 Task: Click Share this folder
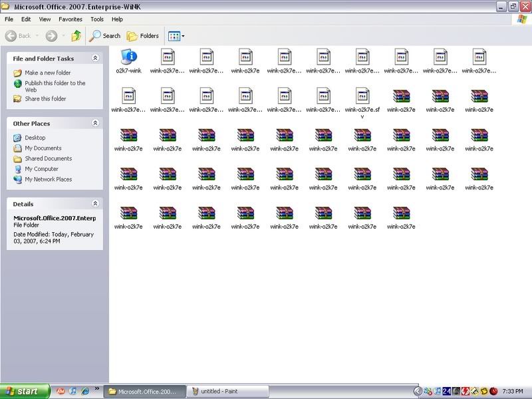(40, 98)
